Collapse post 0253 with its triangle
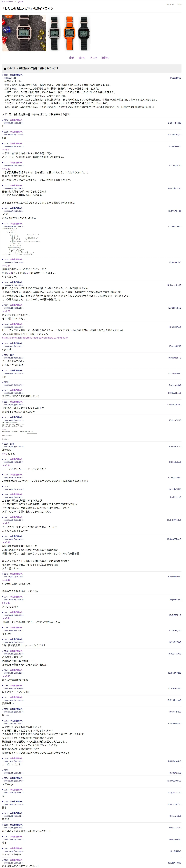The image size is (186, 868). click(x=3, y=721)
